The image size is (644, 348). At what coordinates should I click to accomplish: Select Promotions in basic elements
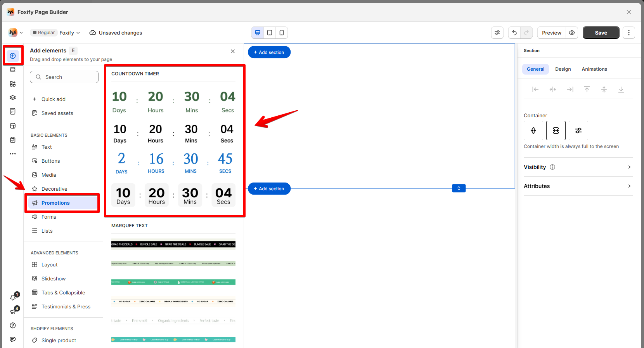coord(62,203)
